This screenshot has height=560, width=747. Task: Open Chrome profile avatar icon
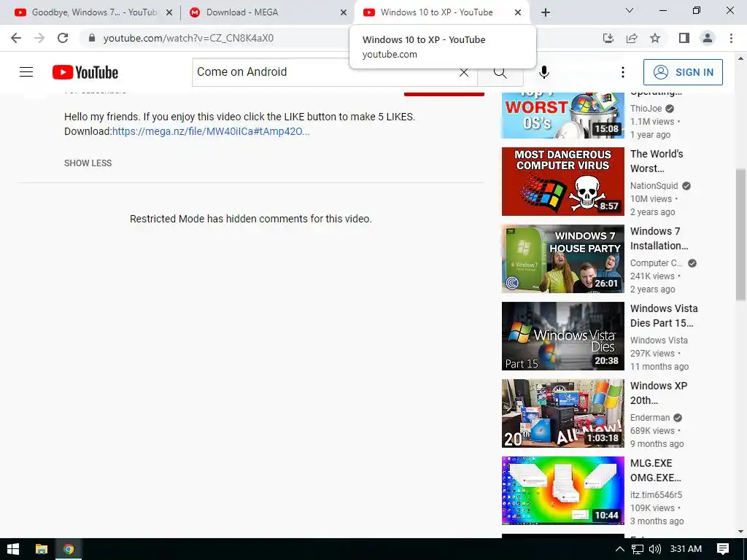pyautogui.click(x=708, y=38)
